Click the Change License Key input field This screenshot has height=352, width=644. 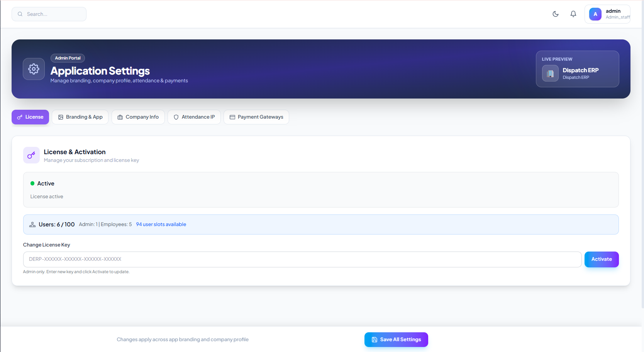[x=302, y=259]
